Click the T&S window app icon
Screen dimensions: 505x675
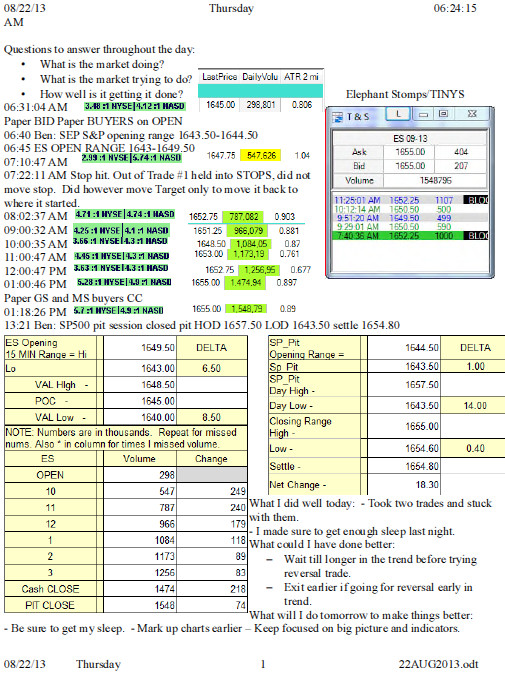click(x=338, y=116)
